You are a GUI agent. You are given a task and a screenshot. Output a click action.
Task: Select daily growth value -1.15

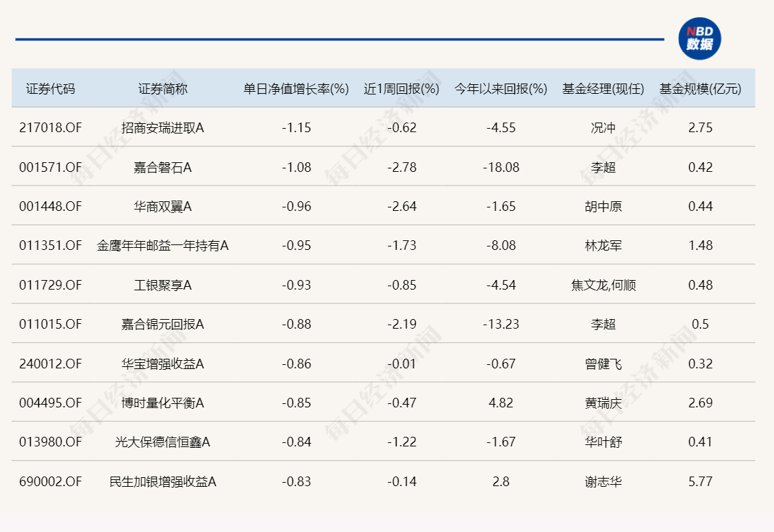(296, 128)
